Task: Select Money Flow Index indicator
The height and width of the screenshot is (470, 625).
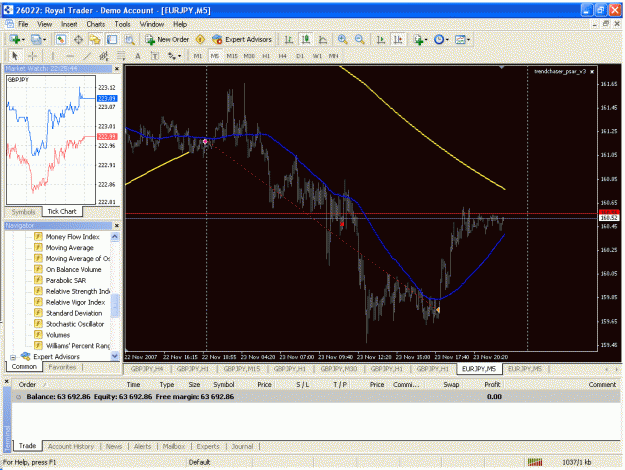Action: (x=73, y=237)
